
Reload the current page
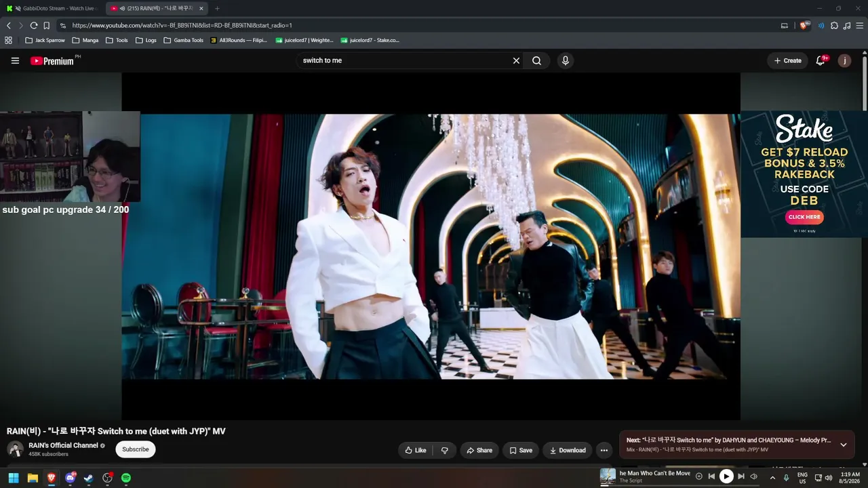[33, 25]
